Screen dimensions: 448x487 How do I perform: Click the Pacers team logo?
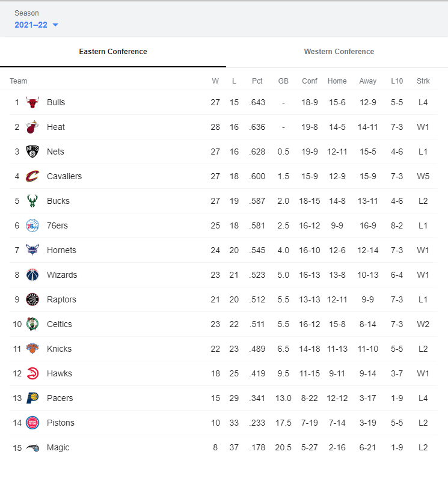(32, 398)
